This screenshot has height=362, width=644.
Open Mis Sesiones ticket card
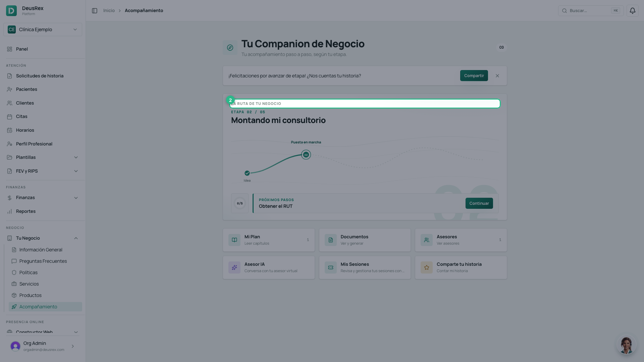point(365,267)
